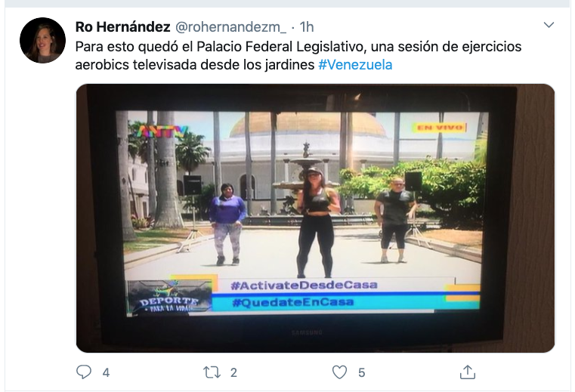Click the #QuedateEnCasa banner in the photo
The image size is (575, 392).
[292, 302]
